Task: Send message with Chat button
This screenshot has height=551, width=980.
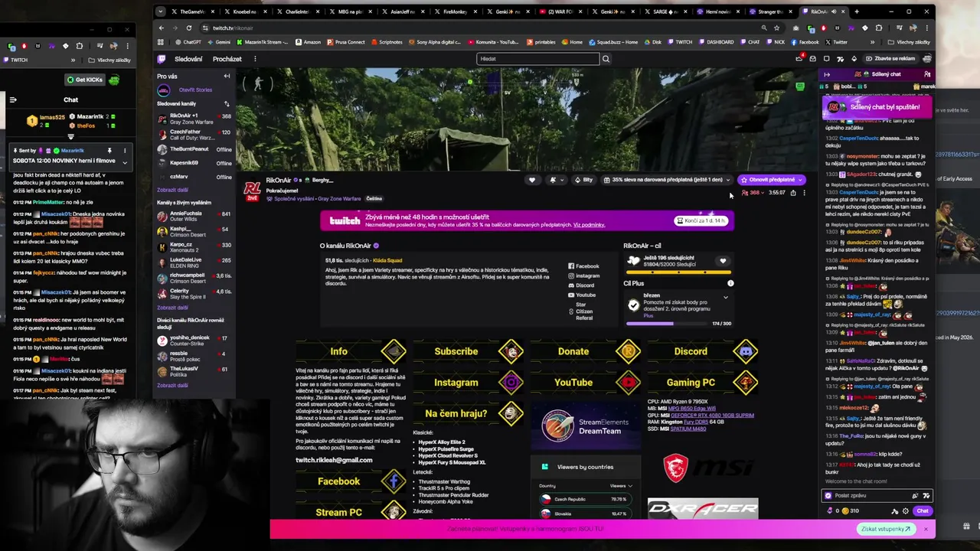Action: [x=923, y=511]
